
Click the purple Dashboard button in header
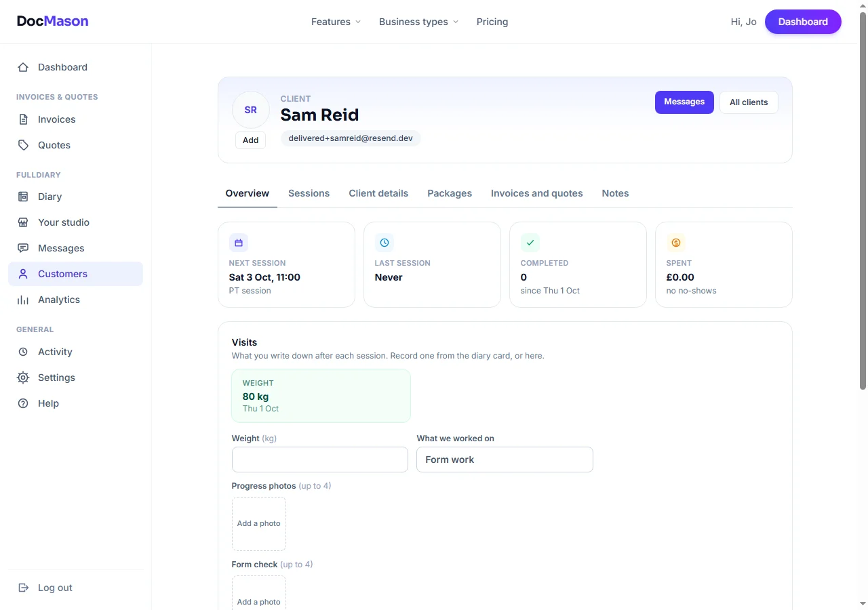point(803,22)
